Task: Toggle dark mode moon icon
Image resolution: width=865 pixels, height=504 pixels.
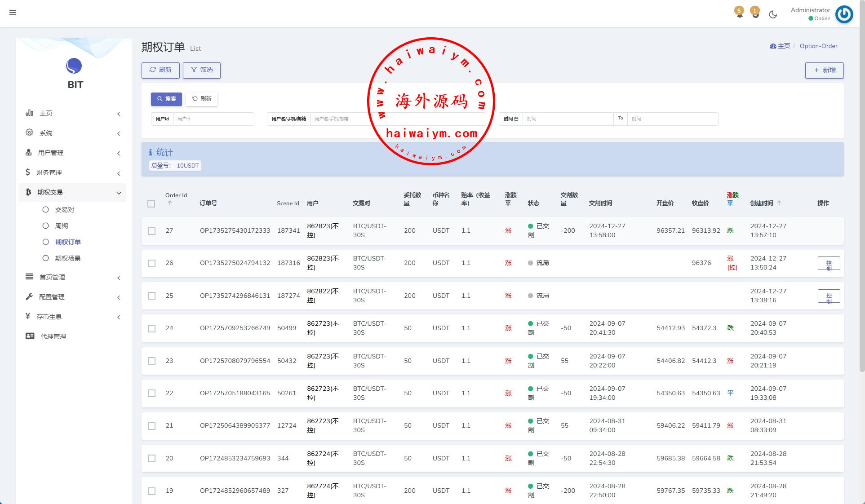Action: (773, 14)
